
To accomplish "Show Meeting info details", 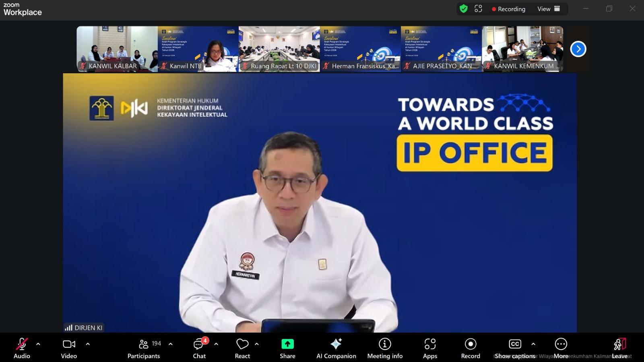I will pos(385,348).
